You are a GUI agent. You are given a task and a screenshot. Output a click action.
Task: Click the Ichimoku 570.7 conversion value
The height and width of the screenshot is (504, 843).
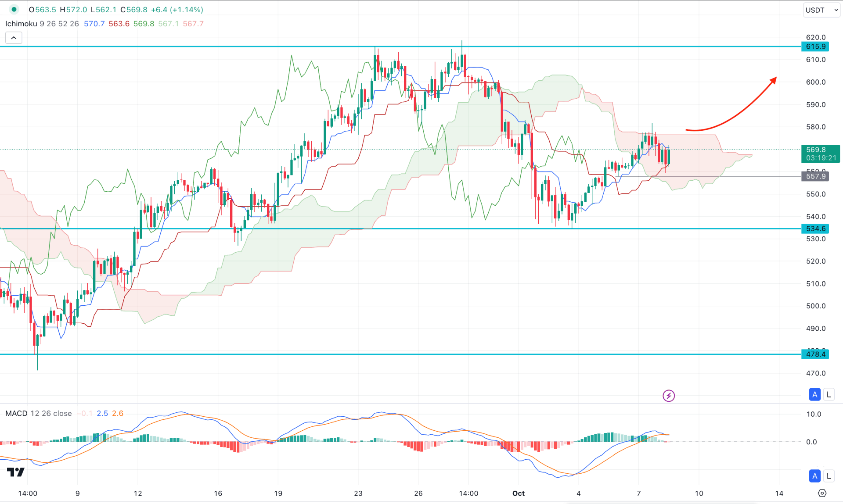[x=94, y=24]
